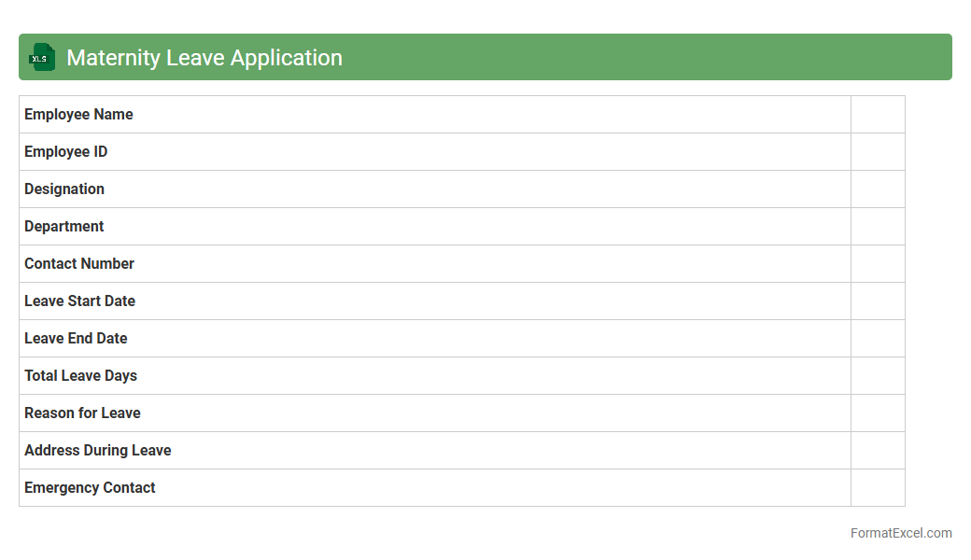Screen dimensions: 971x560
Task: Click the Maternity Leave Application title
Action: pos(204,58)
